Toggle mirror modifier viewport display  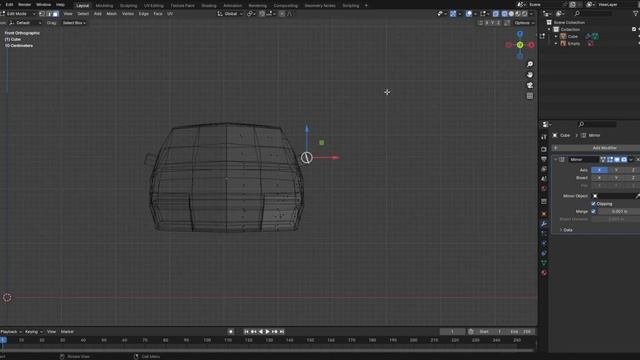pyautogui.click(x=617, y=160)
